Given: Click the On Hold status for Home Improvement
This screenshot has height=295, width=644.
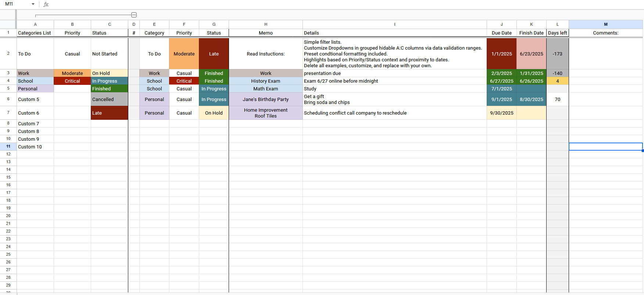Looking at the screenshot, I should [x=214, y=113].
